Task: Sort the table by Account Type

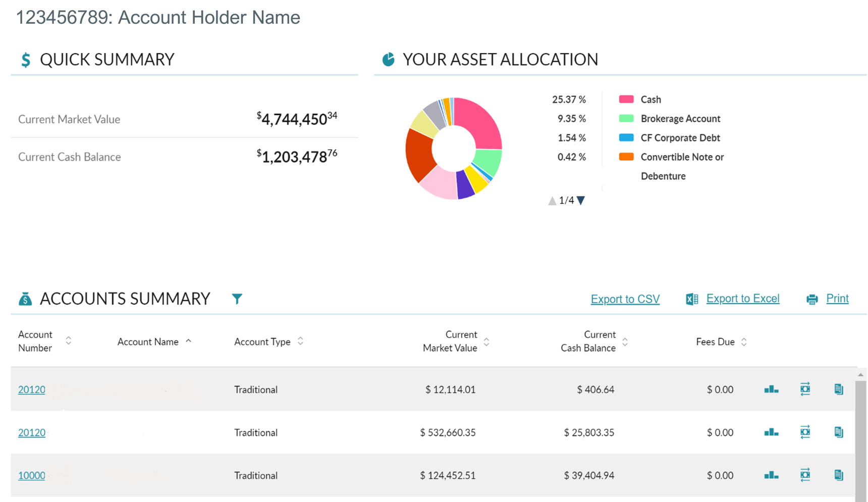Action: pyautogui.click(x=300, y=341)
